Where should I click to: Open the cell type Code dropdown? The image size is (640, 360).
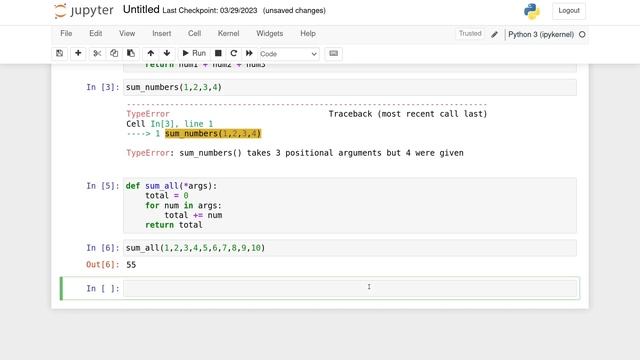pos(289,54)
